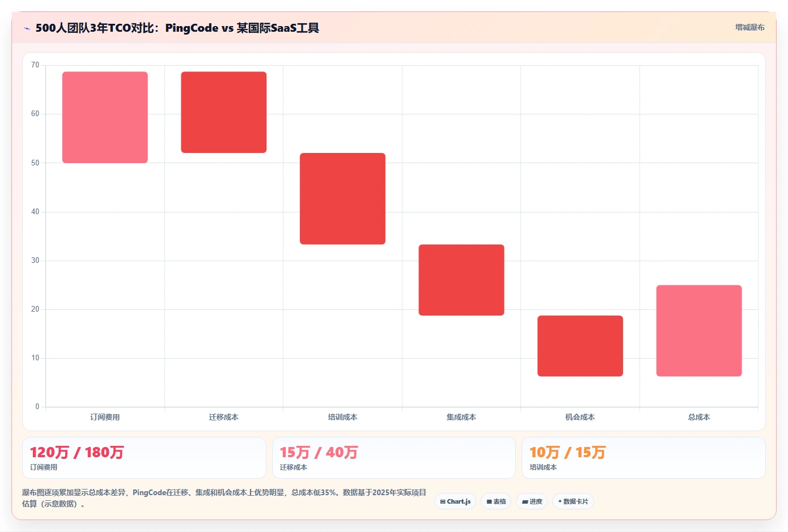Click the 机会成本 x-axis label
Viewport: 788px width, 532px height.
[x=580, y=417]
